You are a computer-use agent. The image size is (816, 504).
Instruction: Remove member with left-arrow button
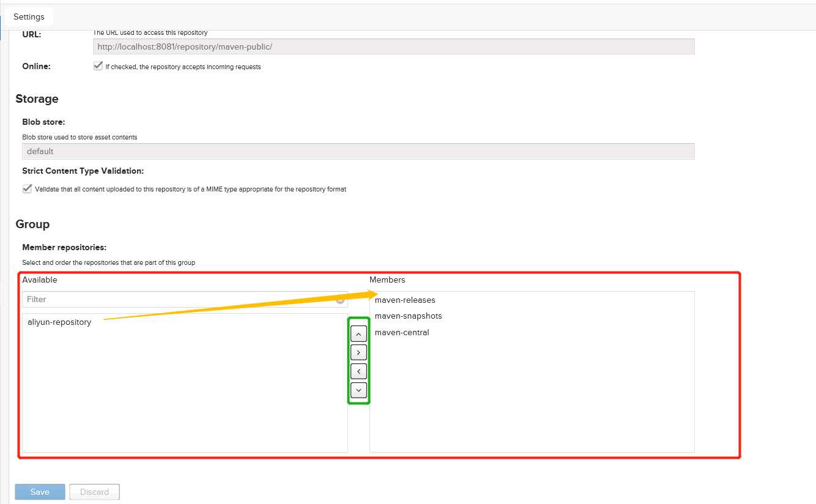coord(358,371)
